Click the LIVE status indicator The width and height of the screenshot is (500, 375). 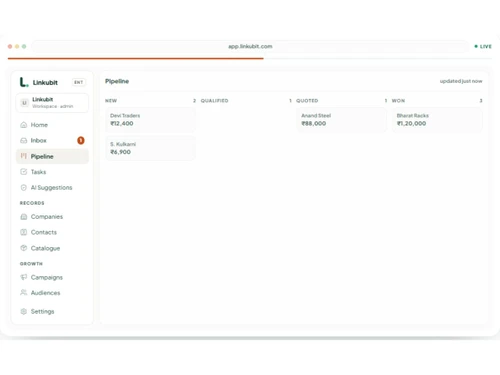click(x=483, y=46)
